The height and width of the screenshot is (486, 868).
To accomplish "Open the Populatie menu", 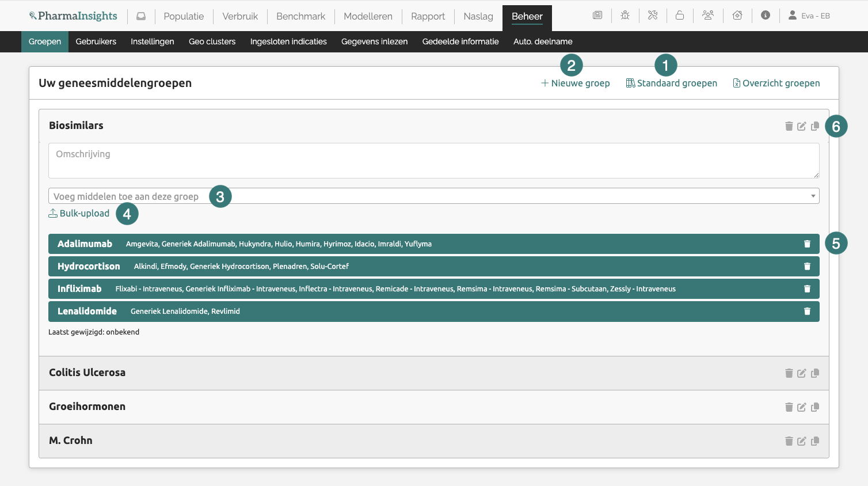I will point(184,16).
